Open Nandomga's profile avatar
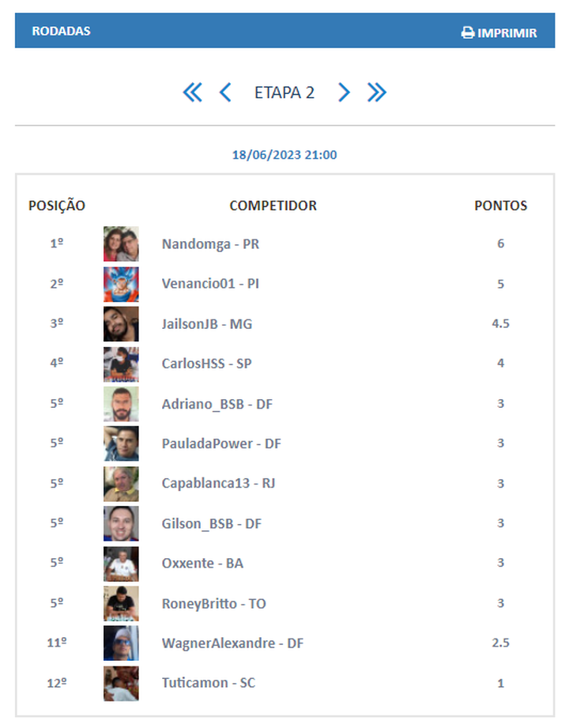Image resolution: width=569 pixels, height=728 pixels. point(121,244)
